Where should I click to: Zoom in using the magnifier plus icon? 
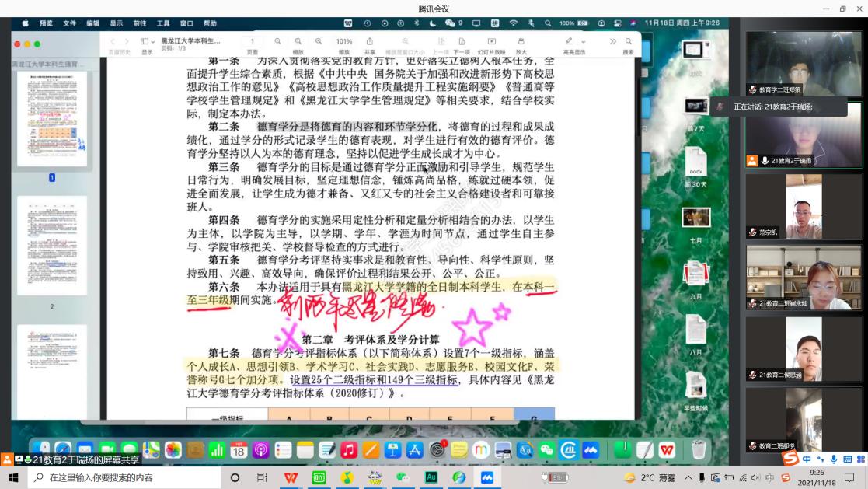(x=318, y=41)
